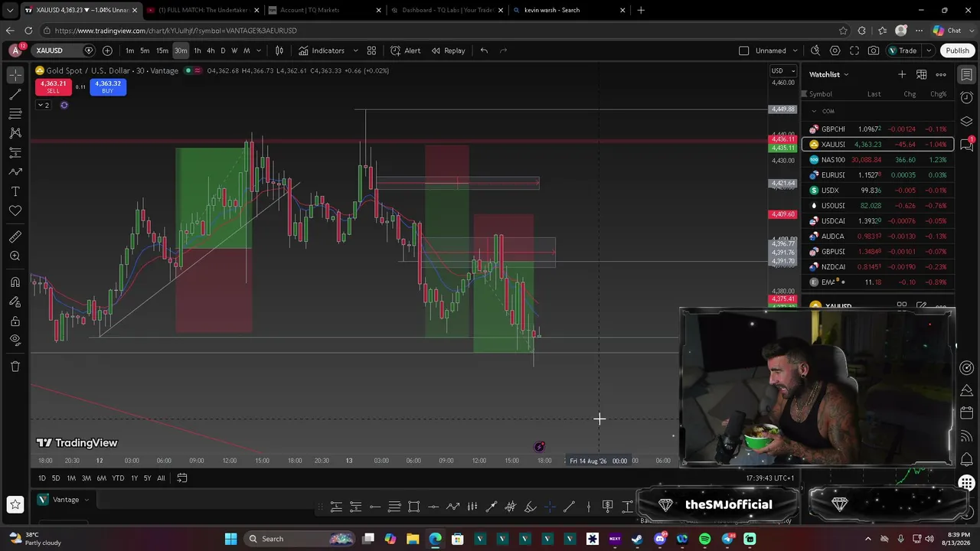Open the icons and emoji tool
980x551 pixels.
point(15,210)
